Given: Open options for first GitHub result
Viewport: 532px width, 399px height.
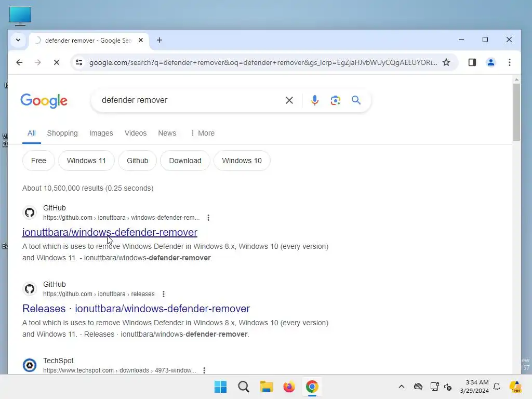Looking at the screenshot, I should (208, 218).
